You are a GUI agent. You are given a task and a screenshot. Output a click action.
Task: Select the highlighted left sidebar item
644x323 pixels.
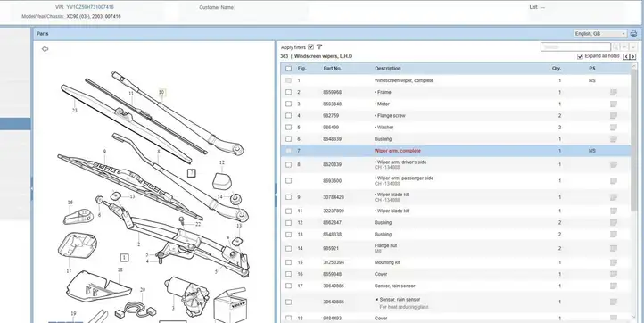(15, 124)
